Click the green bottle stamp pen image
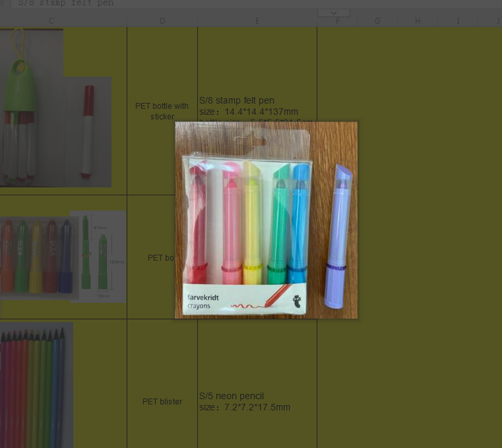This screenshot has height=448, width=502. tap(32, 108)
